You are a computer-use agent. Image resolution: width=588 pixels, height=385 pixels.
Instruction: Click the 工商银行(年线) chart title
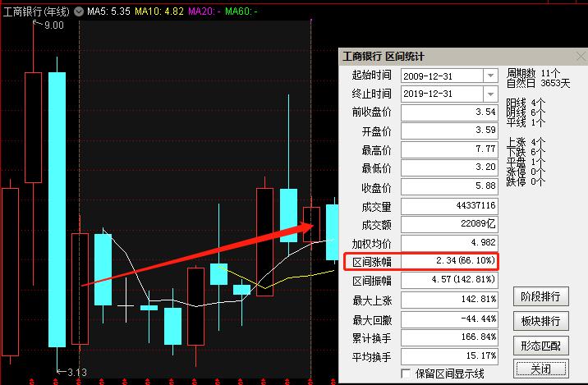(36, 11)
